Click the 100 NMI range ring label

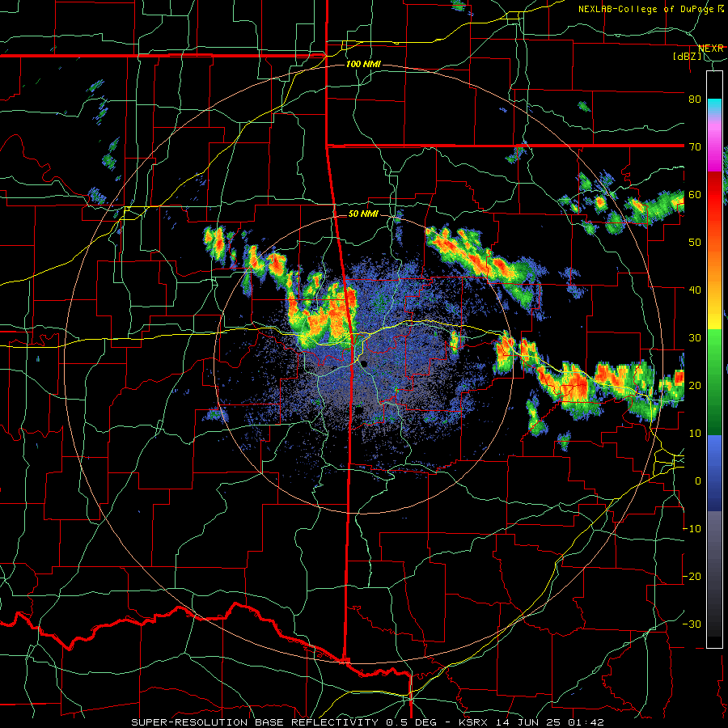pos(363,64)
